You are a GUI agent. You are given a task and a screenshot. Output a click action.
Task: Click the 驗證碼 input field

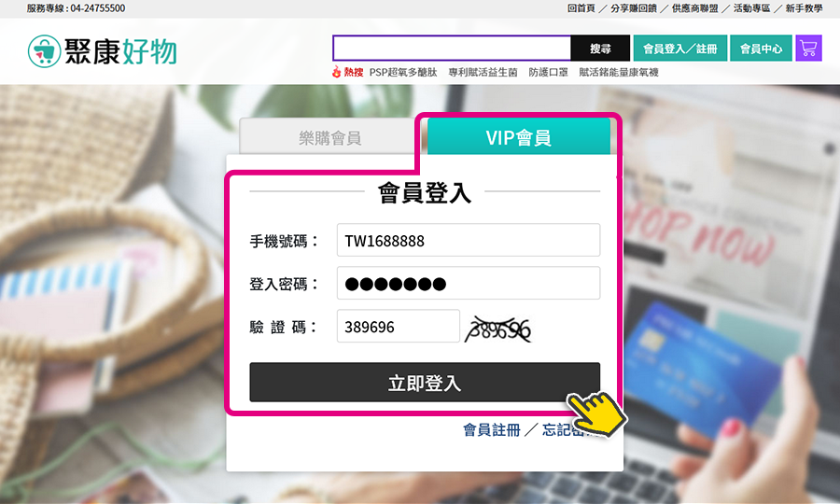coord(398,326)
